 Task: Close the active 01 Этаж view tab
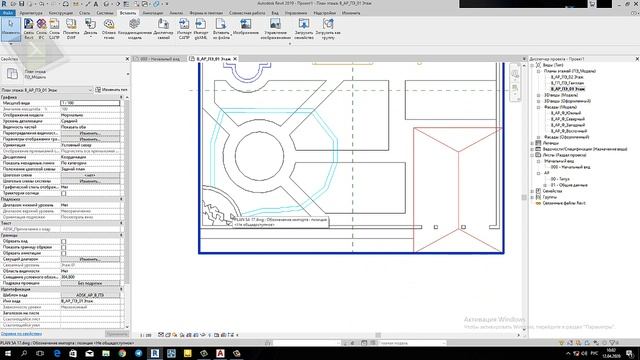235,59
